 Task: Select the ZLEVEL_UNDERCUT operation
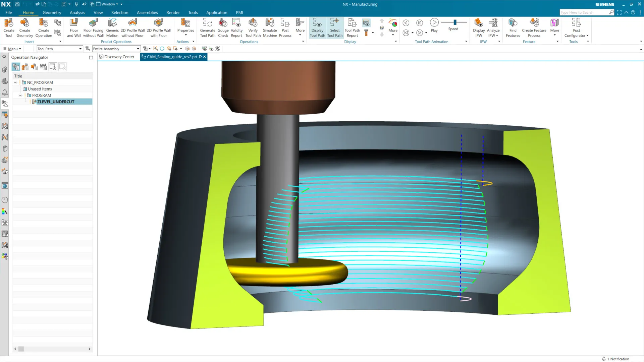(56, 102)
